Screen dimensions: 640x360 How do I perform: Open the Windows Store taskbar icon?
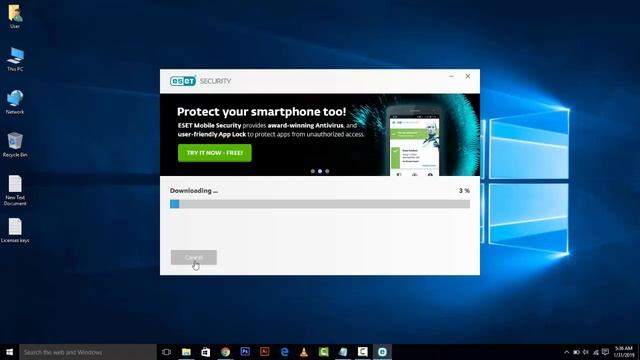206,352
